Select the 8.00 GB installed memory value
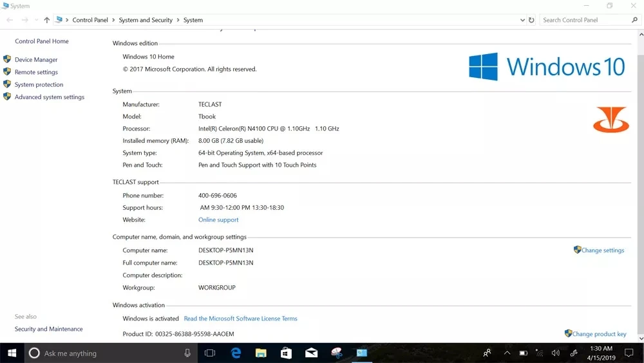644x363 pixels. pos(231,140)
